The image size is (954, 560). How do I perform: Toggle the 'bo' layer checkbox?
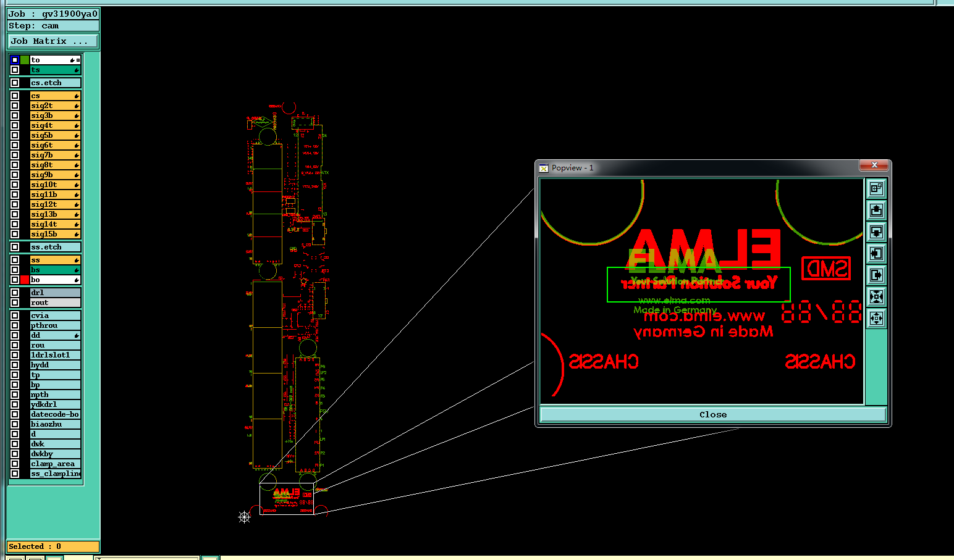click(15, 280)
